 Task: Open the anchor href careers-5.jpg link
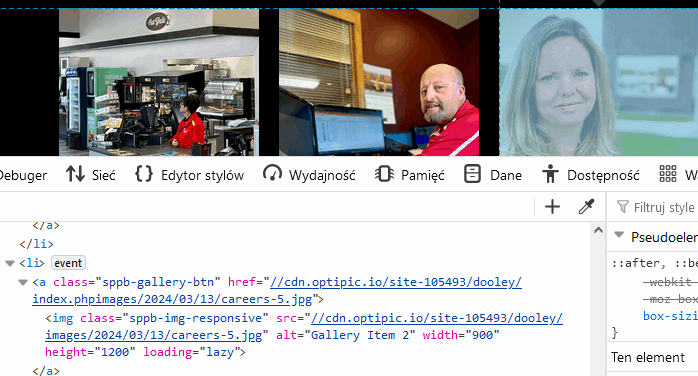[x=277, y=291]
